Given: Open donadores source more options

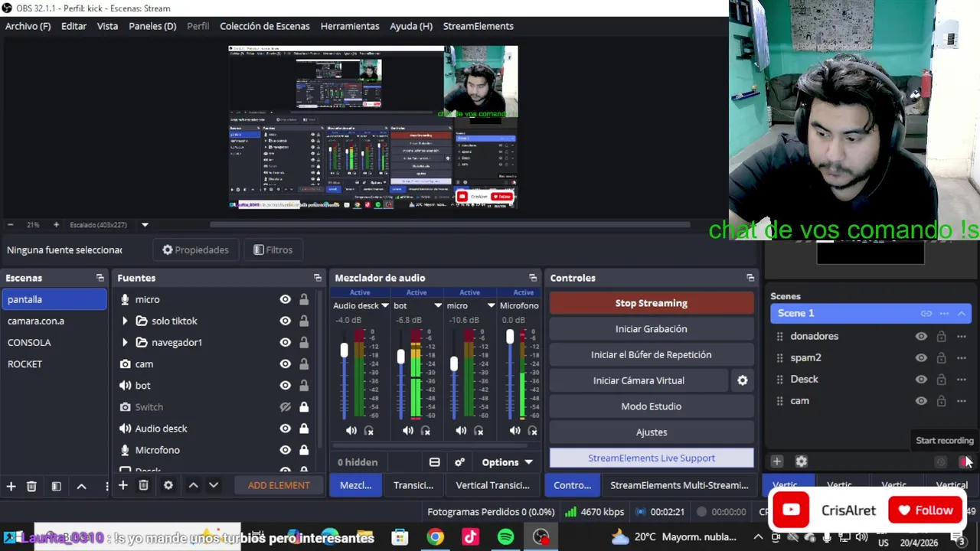Looking at the screenshot, I should (962, 336).
